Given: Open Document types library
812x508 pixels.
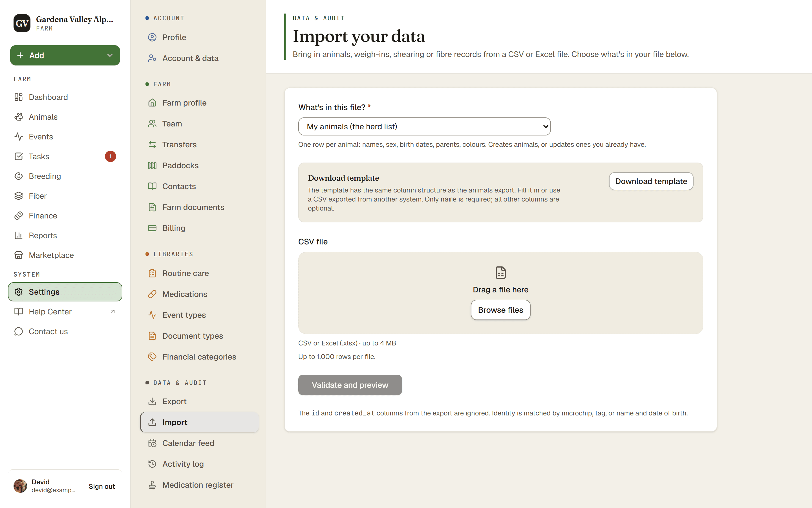Looking at the screenshot, I should click(x=199, y=336).
